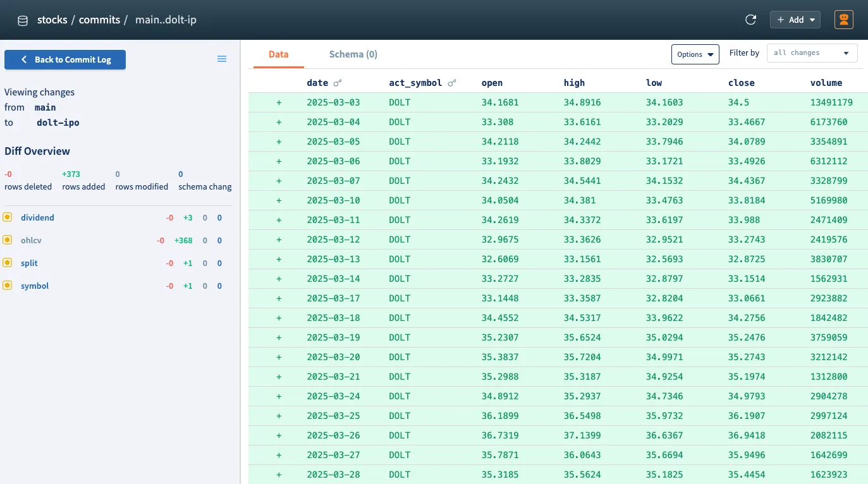Select the split table diff

pyautogui.click(x=29, y=263)
